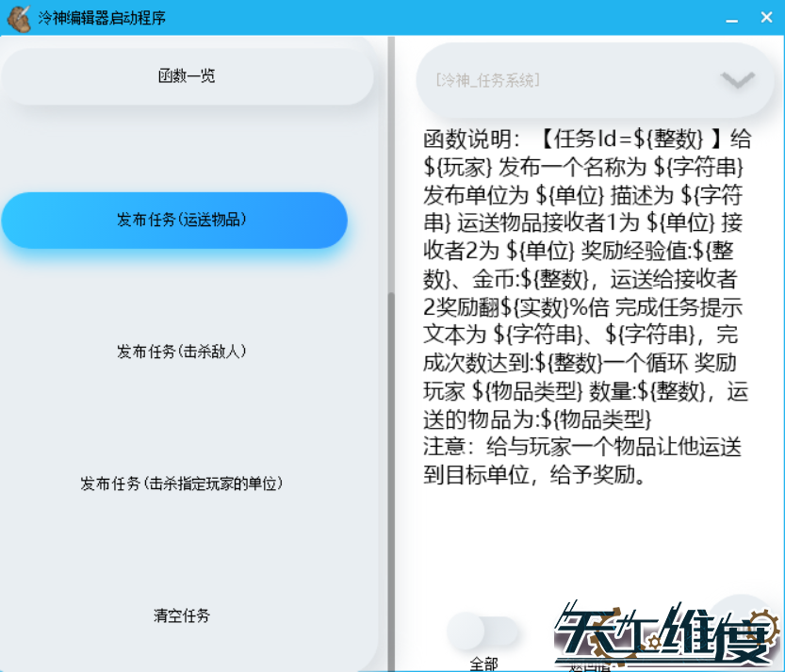
Task: Click the 全部 label under the switch
Action: 482,664
